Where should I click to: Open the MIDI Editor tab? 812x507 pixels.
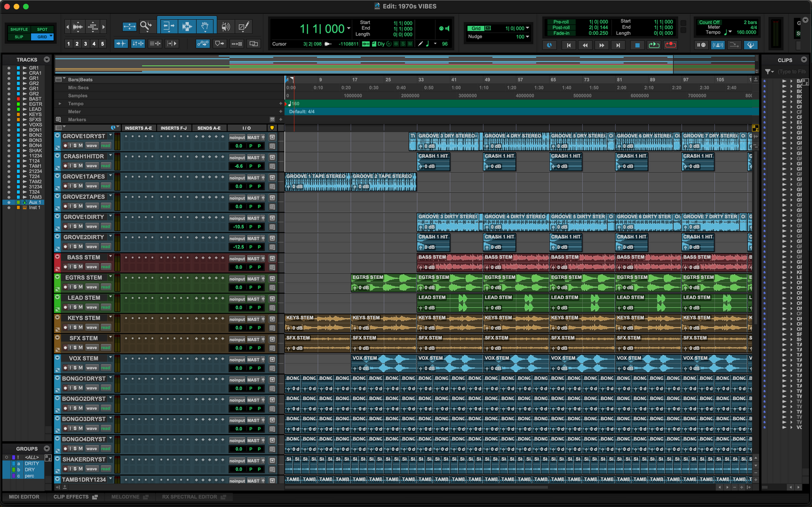(24, 497)
